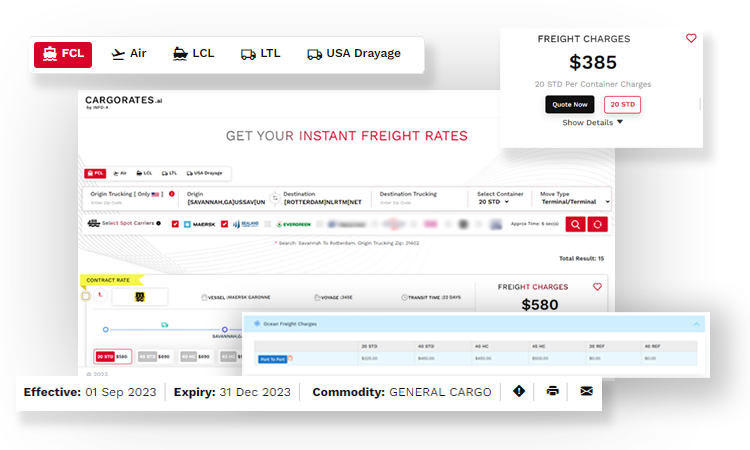Click the 20 STD button beside Quote Now
The image size is (750, 450).
coord(622,104)
